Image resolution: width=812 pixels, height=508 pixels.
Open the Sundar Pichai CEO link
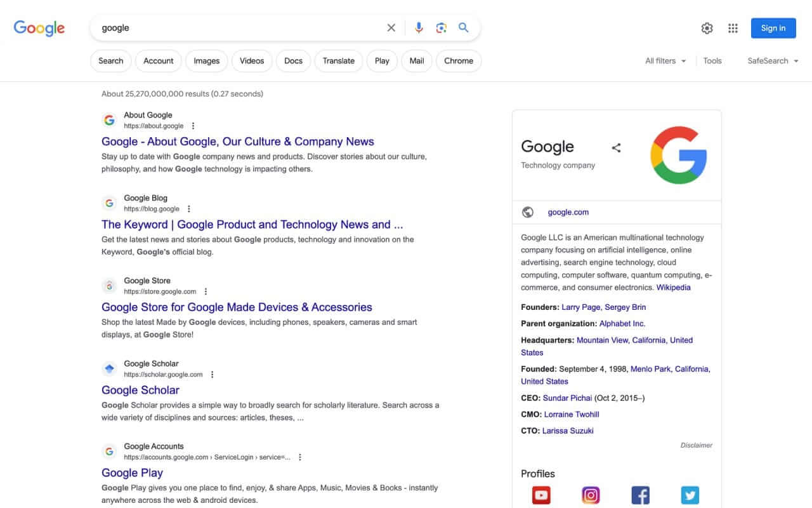567,398
